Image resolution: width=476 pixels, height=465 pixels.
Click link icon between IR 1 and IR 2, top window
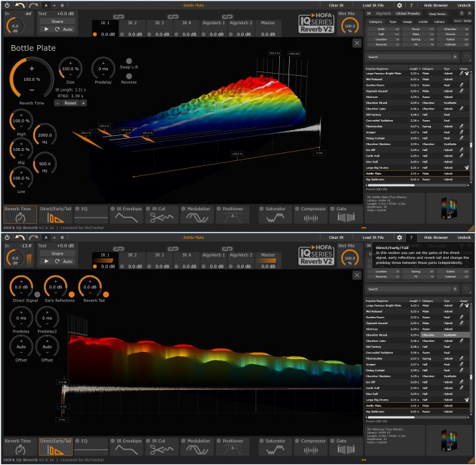pyautogui.click(x=118, y=16)
